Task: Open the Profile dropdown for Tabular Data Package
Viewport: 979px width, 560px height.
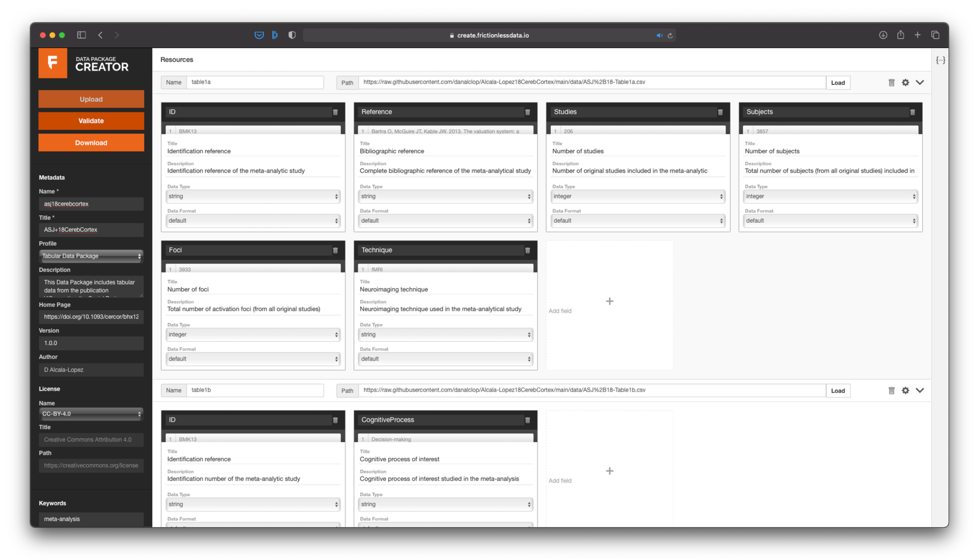Action: tap(90, 255)
